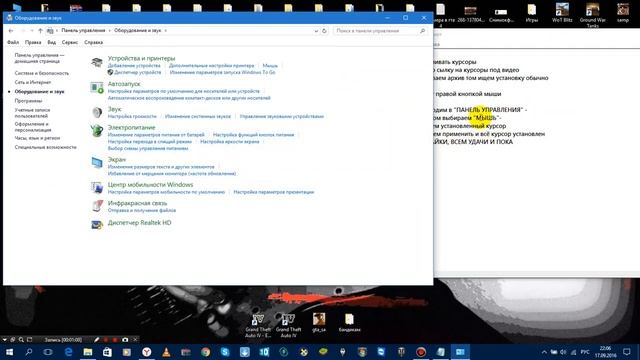Click the pencil draw icon on recorder bar
Image resolution: width=640 pixels, height=360 pixels.
point(96,340)
